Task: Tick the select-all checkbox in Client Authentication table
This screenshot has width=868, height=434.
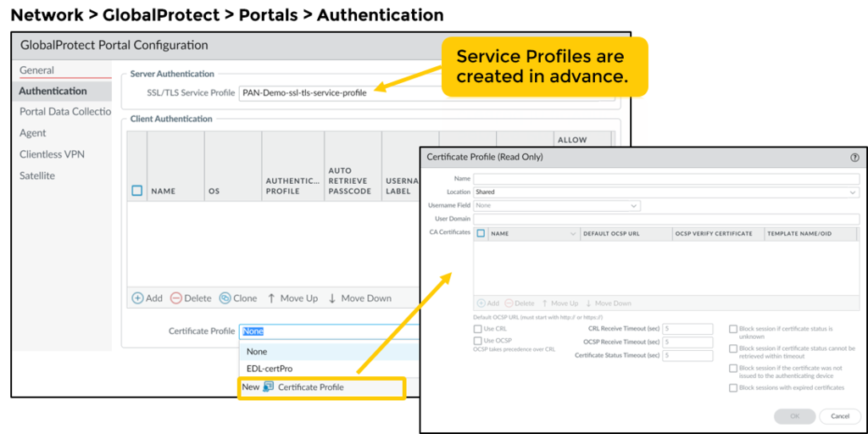Action: click(x=136, y=191)
